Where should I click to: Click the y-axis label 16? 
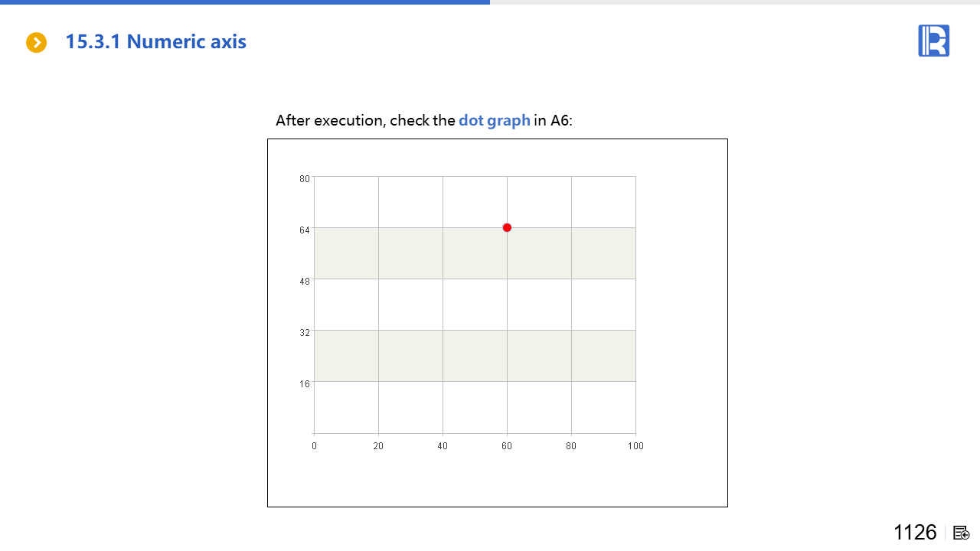[305, 384]
